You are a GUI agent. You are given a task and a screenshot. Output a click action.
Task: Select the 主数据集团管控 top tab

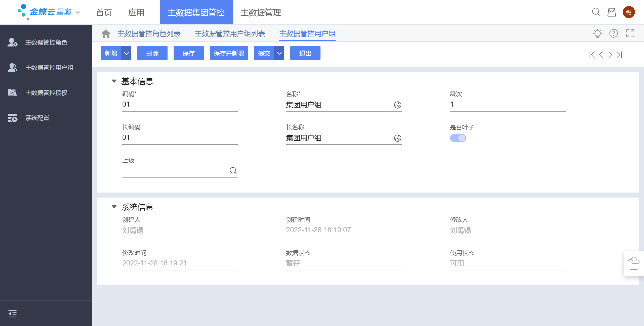(x=196, y=12)
